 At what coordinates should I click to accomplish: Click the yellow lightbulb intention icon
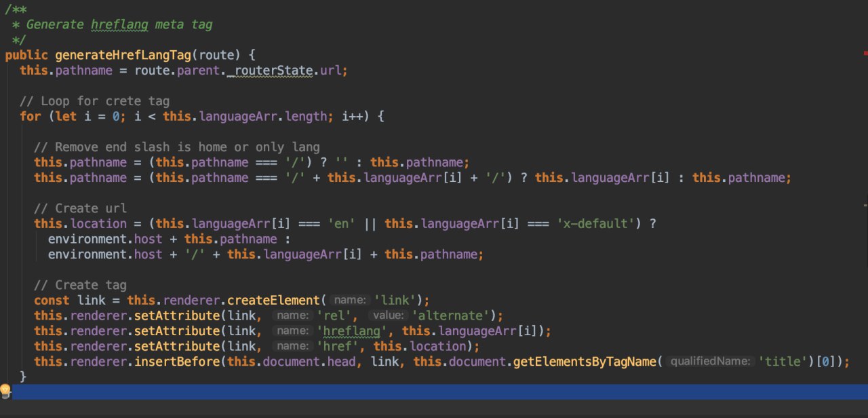click(x=5, y=392)
